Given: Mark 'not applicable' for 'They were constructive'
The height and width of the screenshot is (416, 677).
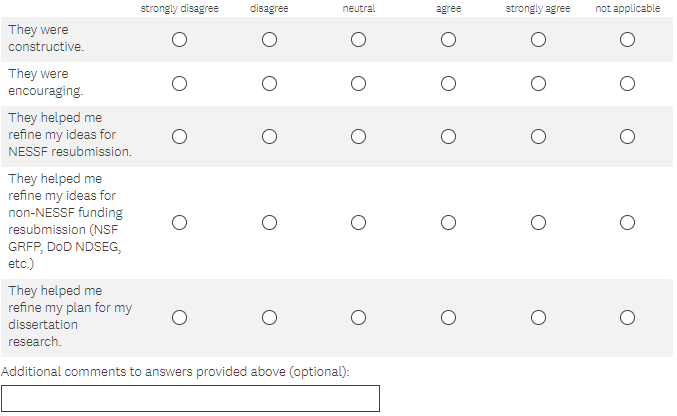Looking at the screenshot, I should [627, 40].
